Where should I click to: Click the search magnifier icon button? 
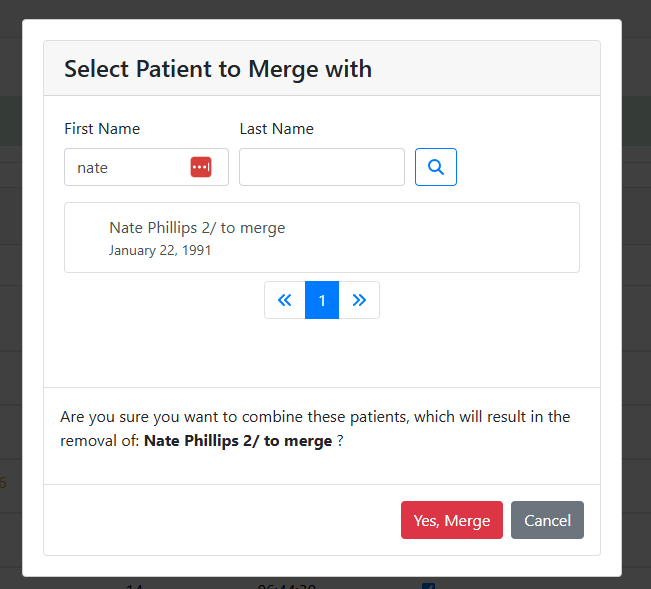tap(436, 167)
